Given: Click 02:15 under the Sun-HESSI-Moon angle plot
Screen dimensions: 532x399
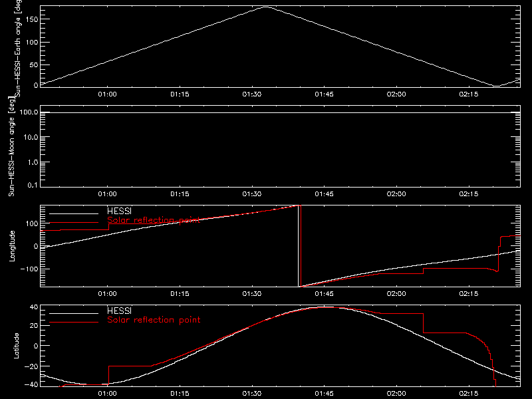Looking at the screenshot, I should pos(469,194).
